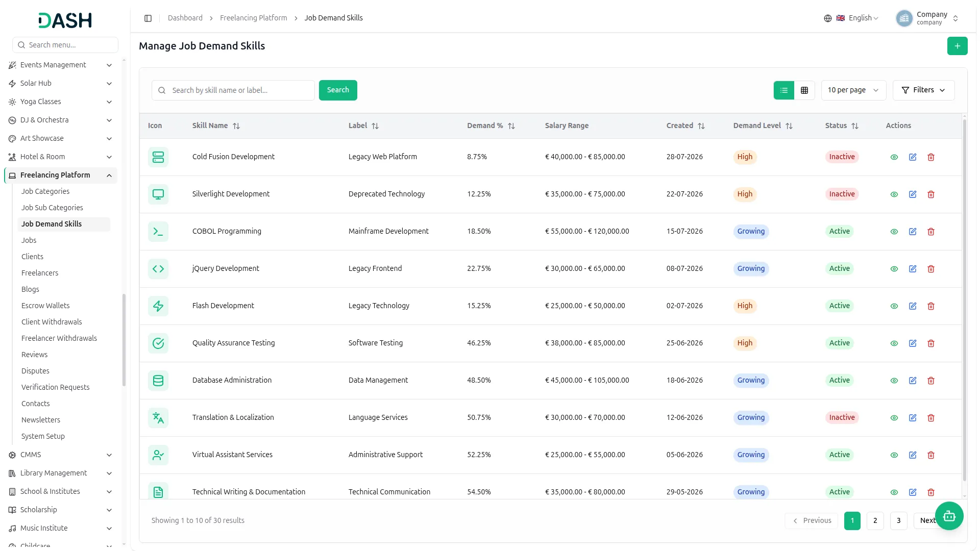
Task: Go to page 2 of results
Action: 875,521
